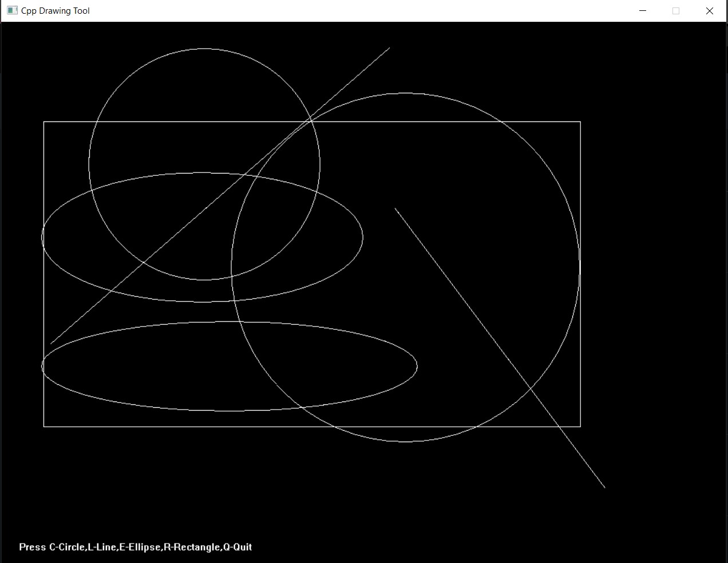The image size is (728, 563).
Task: Minimize the Cpp Drawing Tool window
Action: point(643,11)
